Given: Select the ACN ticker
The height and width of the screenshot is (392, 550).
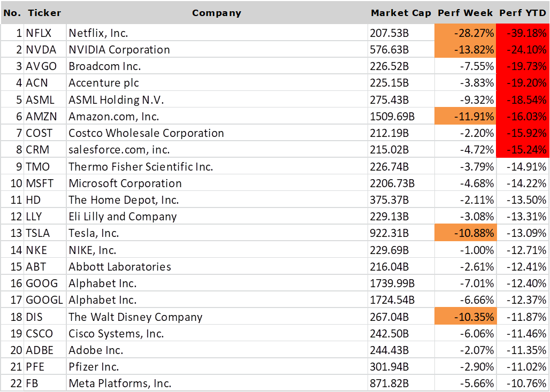Looking at the screenshot, I should tap(36, 83).
